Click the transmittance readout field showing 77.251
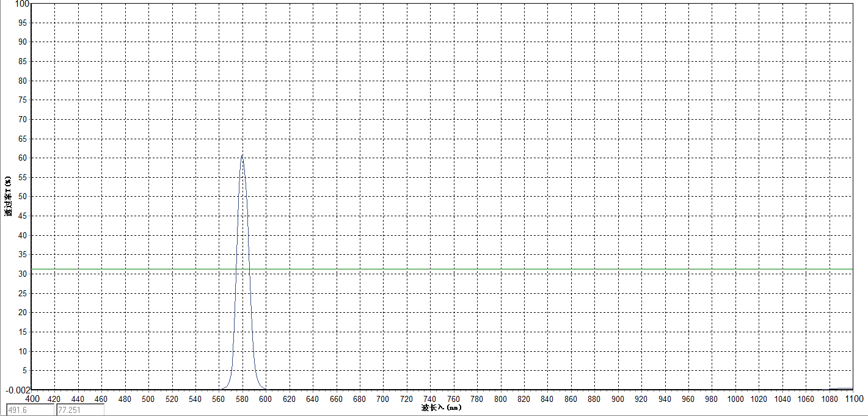The width and height of the screenshot is (868, 416). click(x=80, y=410)
